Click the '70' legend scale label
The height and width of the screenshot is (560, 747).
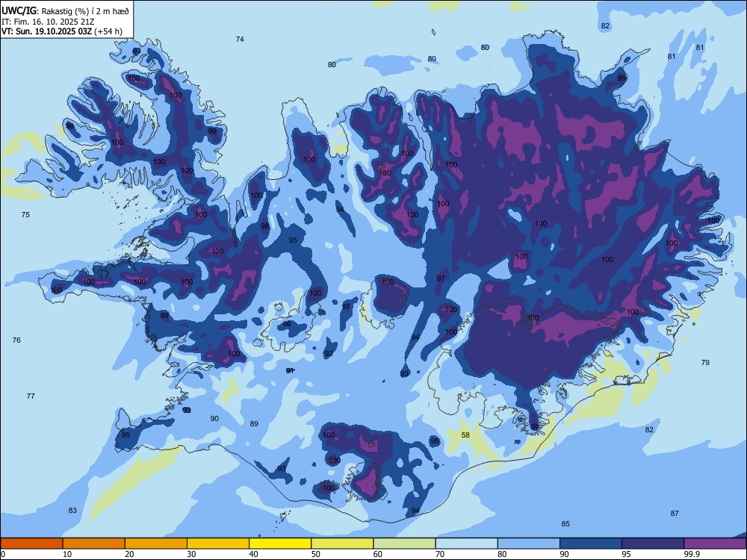(440, 554)
